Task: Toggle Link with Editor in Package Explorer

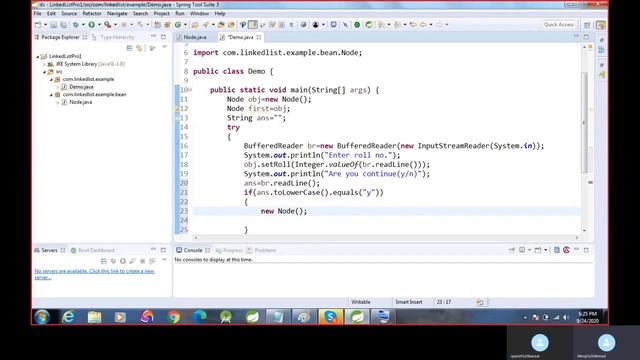Action: coord(140,48)
